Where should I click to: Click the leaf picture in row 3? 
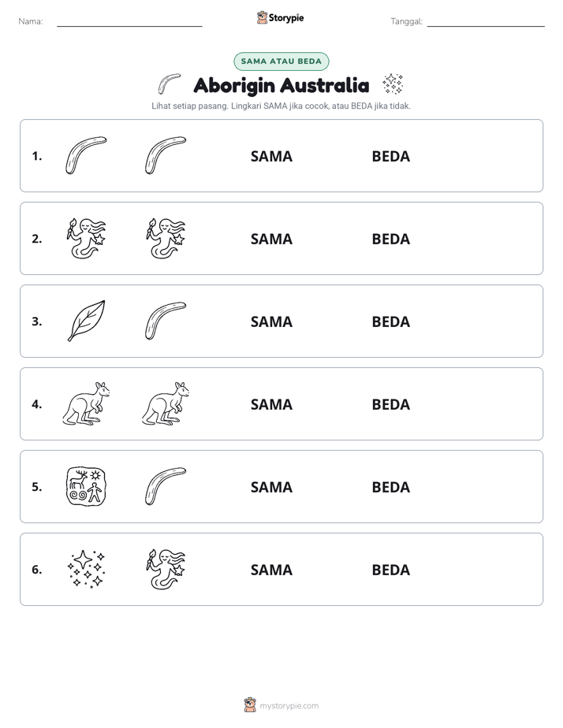pyautogui.click(x=87, y=321)
